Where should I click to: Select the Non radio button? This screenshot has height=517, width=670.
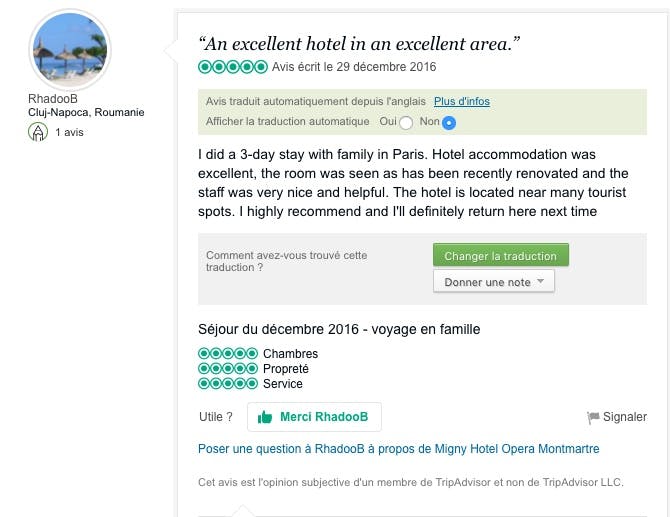point(449,123)
